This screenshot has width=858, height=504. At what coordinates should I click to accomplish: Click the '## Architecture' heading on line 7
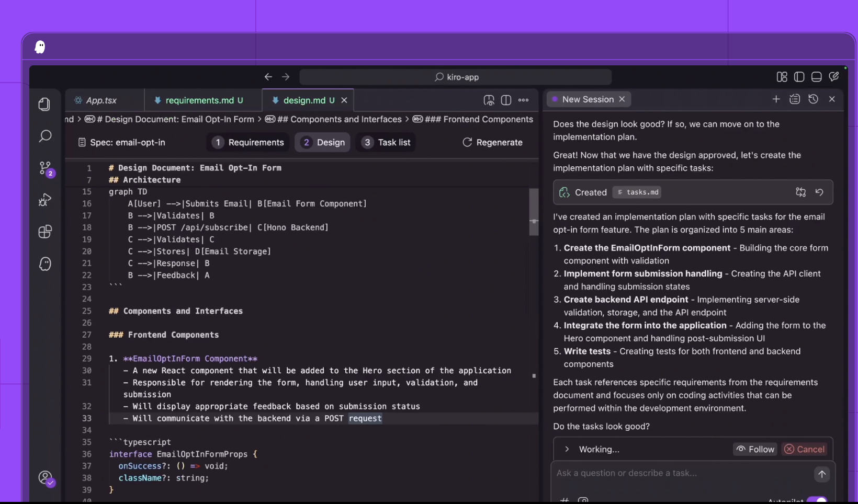(x=145, y=180)
